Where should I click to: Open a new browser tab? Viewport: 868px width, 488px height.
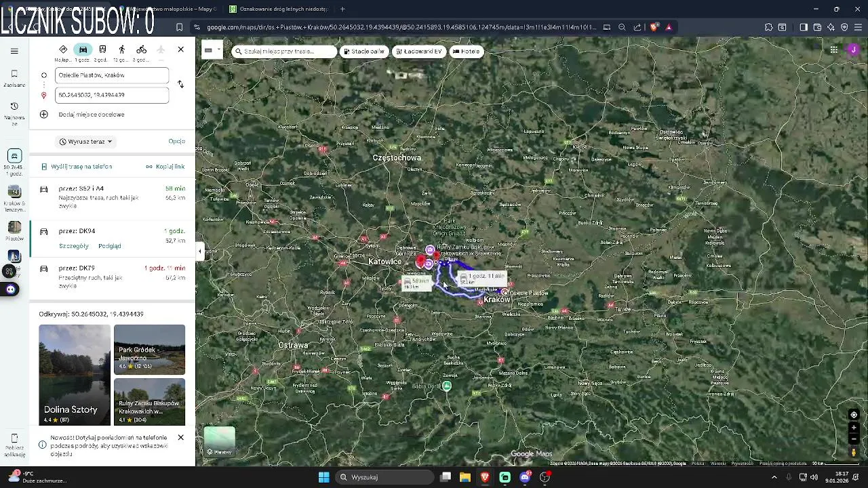[342, 9]
